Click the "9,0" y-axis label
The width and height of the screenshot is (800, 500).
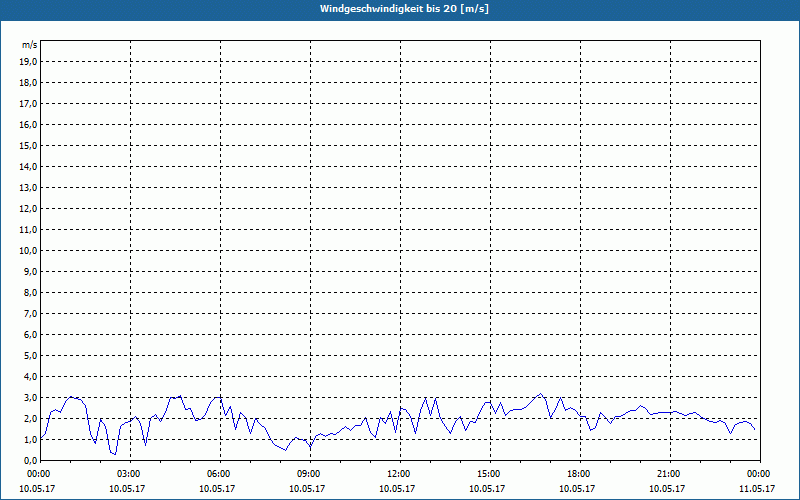[x=30, y=271]
